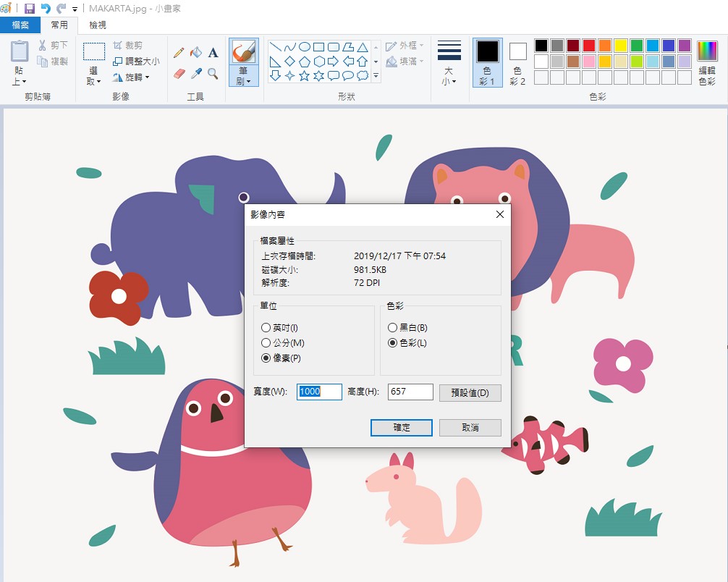Viewport: 728px width, 582px height.
Task: Select the Fill with color bucket tool
Action: click(196, 53)
